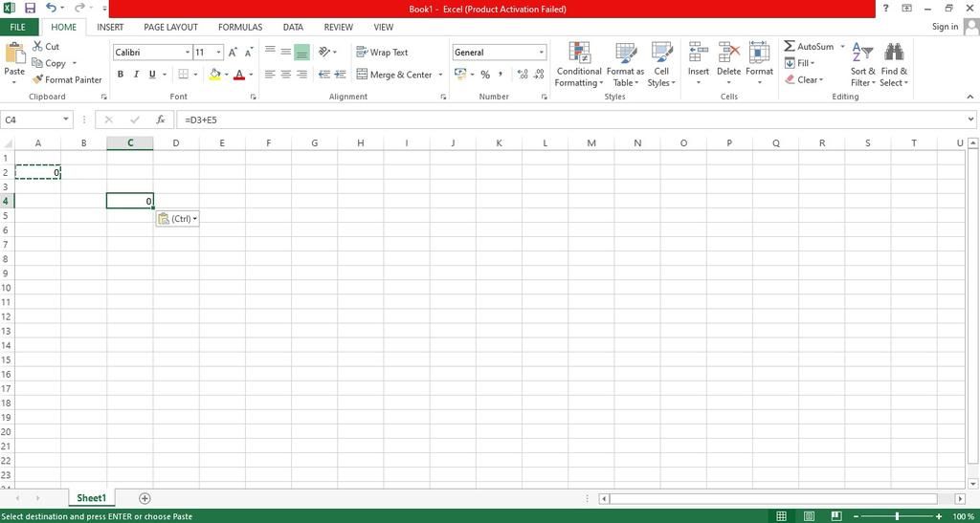
Task: Decrease indent in the Alignment group
Action: click(323, 75)
